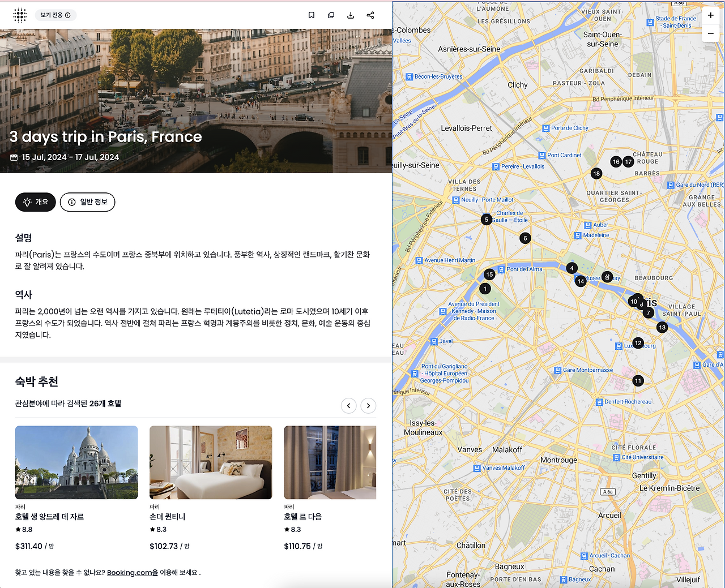Select the 개요 tab
Screen dimensions: 725x588
pos(36,202)
